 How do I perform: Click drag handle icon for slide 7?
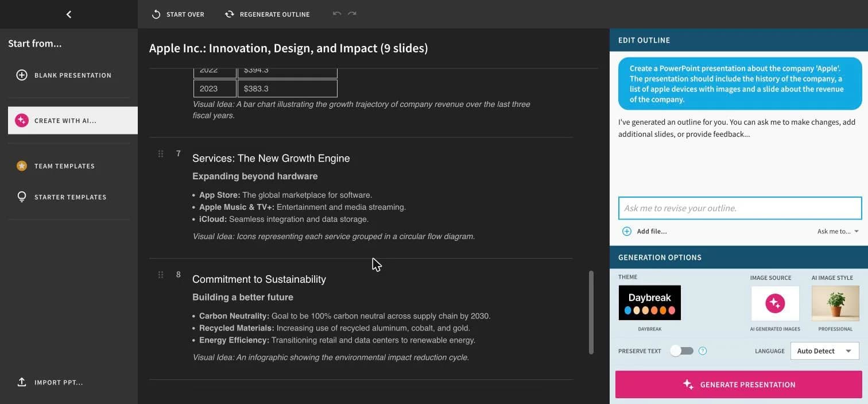tap(161, 153)
